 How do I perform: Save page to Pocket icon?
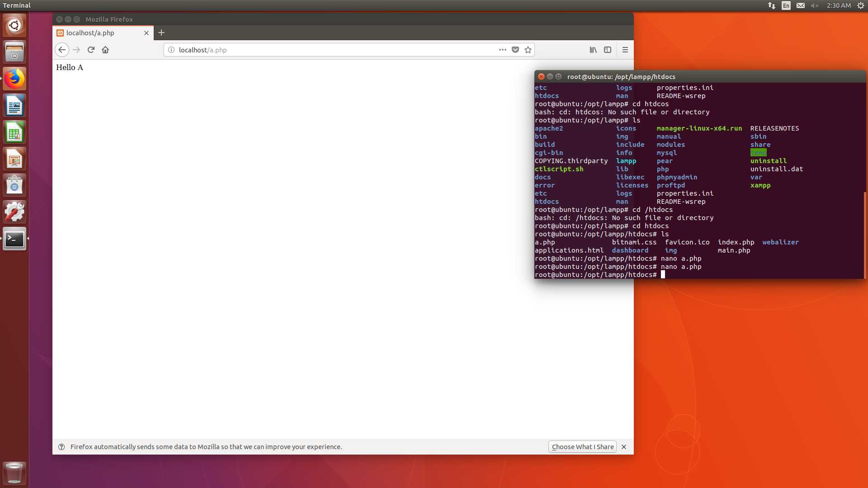tap(515, 50)
